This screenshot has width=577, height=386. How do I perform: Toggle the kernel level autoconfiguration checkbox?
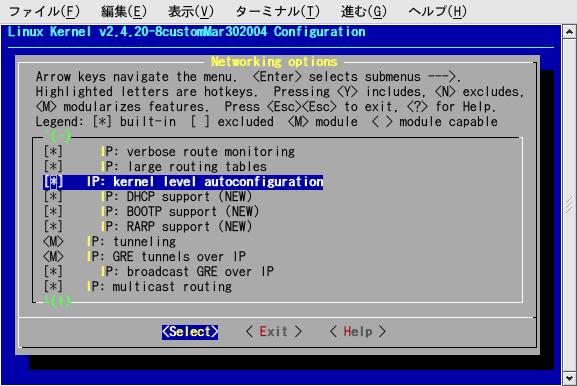click(x=53, y=181)
